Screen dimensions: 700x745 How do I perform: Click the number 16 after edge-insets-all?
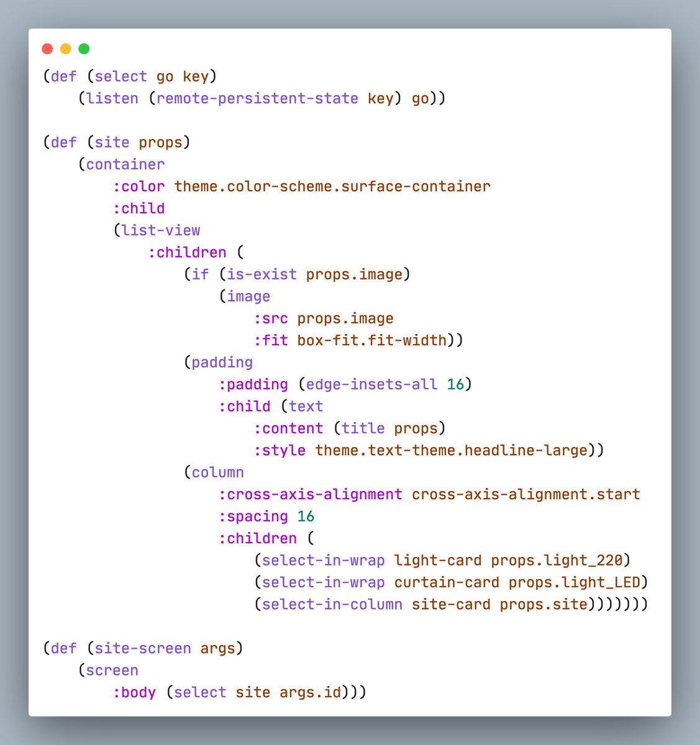click(455, 384)
